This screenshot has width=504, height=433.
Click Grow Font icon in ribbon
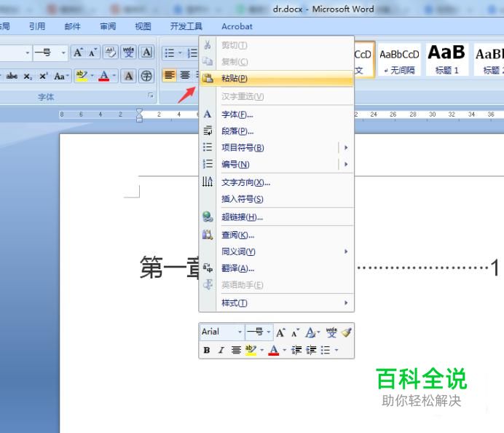click(78, 52)
